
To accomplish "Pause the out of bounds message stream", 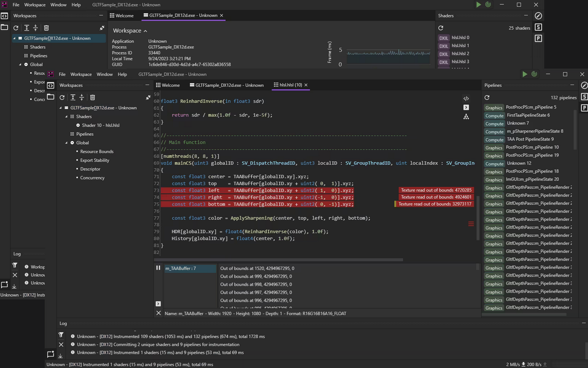I will tap(158, 268).
